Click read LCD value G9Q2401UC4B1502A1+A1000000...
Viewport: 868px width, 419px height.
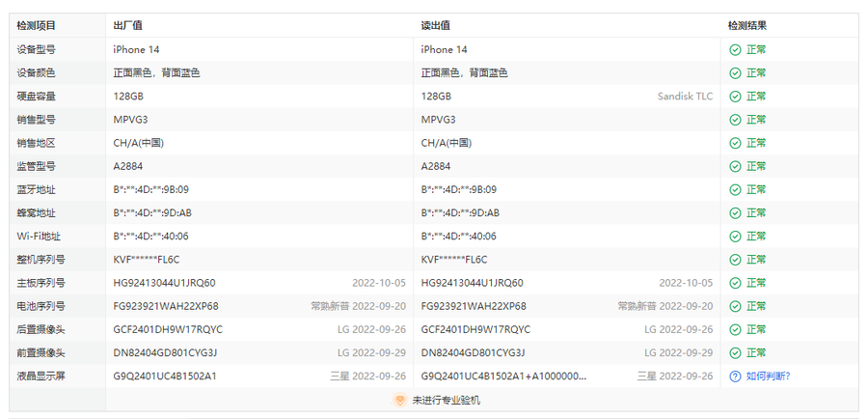(x=503, y=377)
